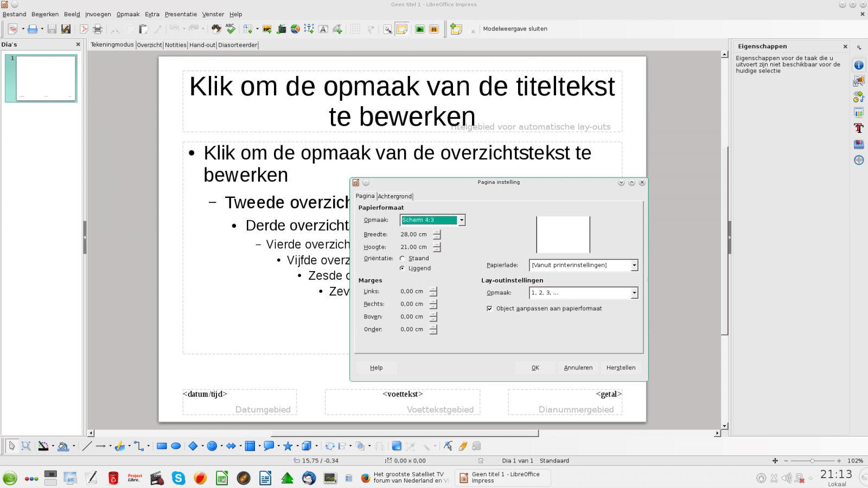Viewport: 868px width, 488px height.
Task: Open the stars shapes tool
Action: pyautogui.click(x=288, y=446)
